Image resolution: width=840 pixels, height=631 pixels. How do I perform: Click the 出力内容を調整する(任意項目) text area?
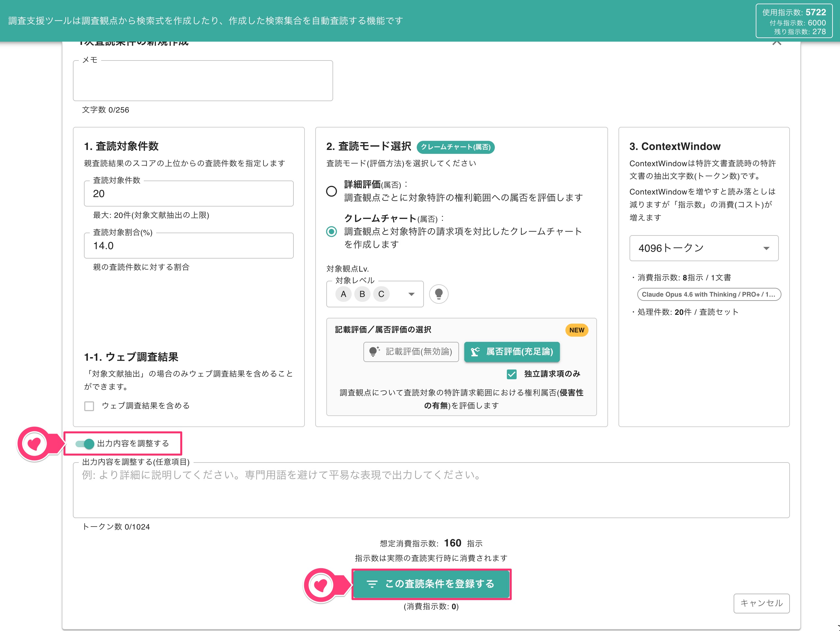tap(431, 490)
